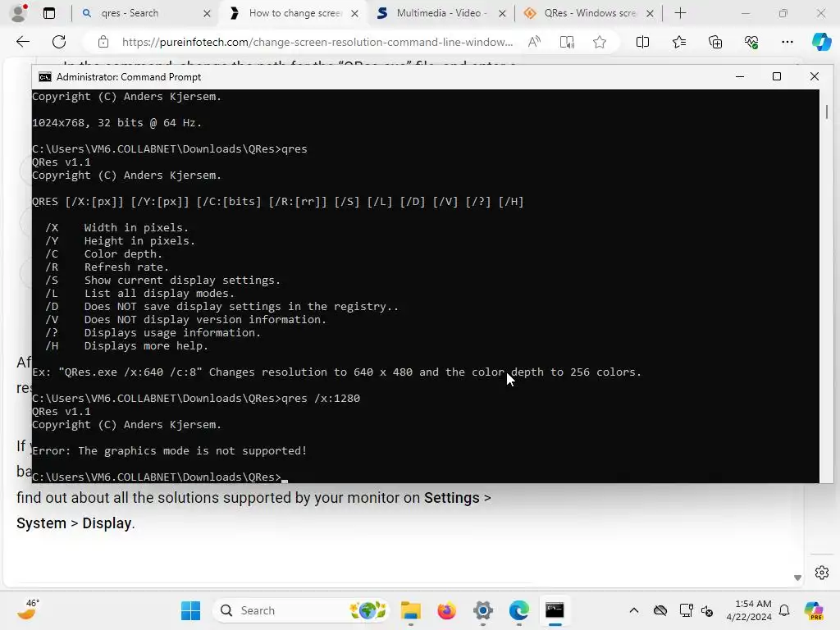This screenshot has width=840, height=630.
Task: Maximize the Command Prompt window
Action: (777, 76)
